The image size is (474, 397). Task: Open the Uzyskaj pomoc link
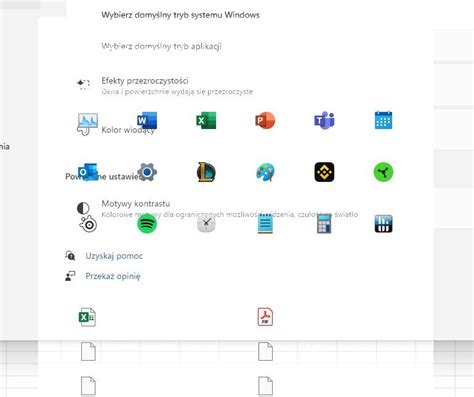click(114, 256)
